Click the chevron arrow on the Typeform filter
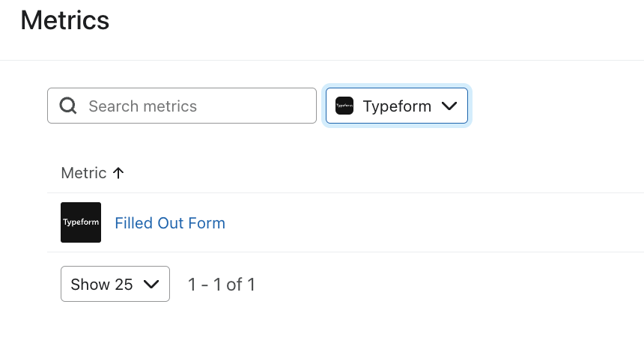644x352 pixels. (449, 106)
